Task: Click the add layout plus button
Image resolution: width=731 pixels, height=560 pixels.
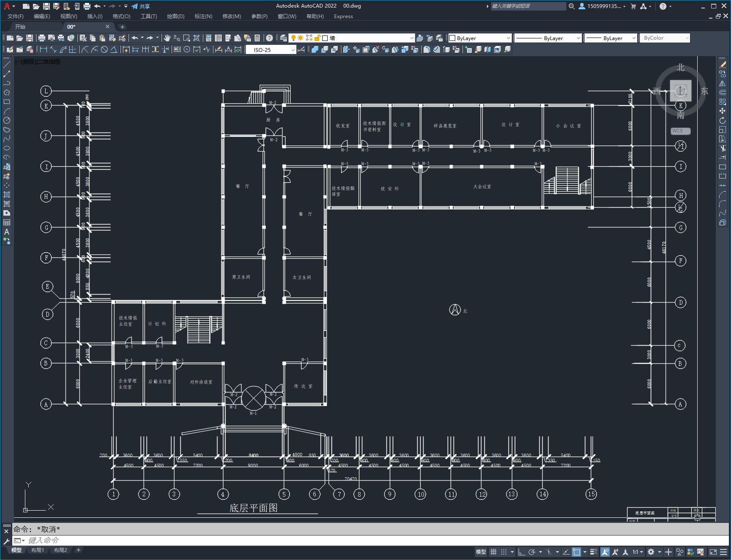Action: [x=78, y=550]
